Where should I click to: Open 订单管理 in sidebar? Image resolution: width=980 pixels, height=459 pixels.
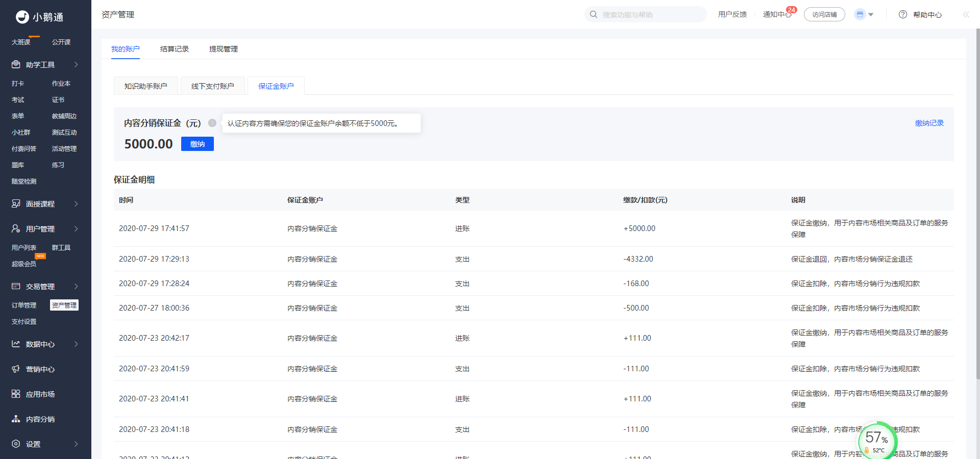[24, 305]
